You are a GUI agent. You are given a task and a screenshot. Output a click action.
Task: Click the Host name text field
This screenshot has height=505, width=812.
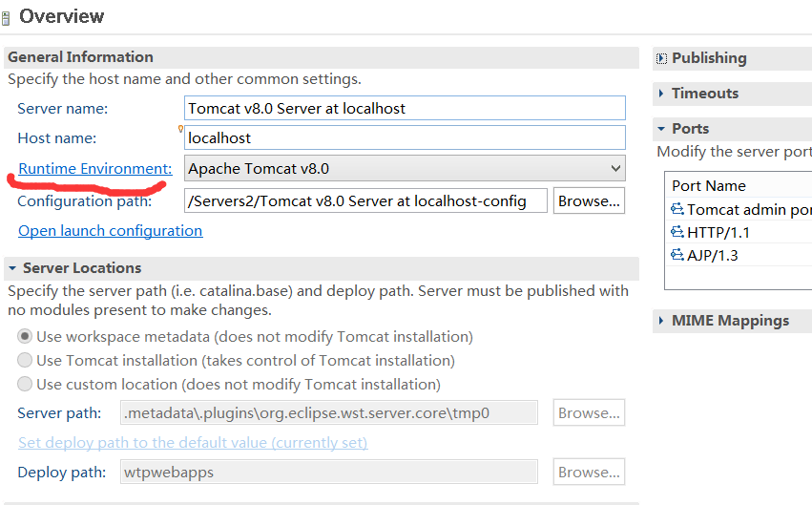pos(405,138)
